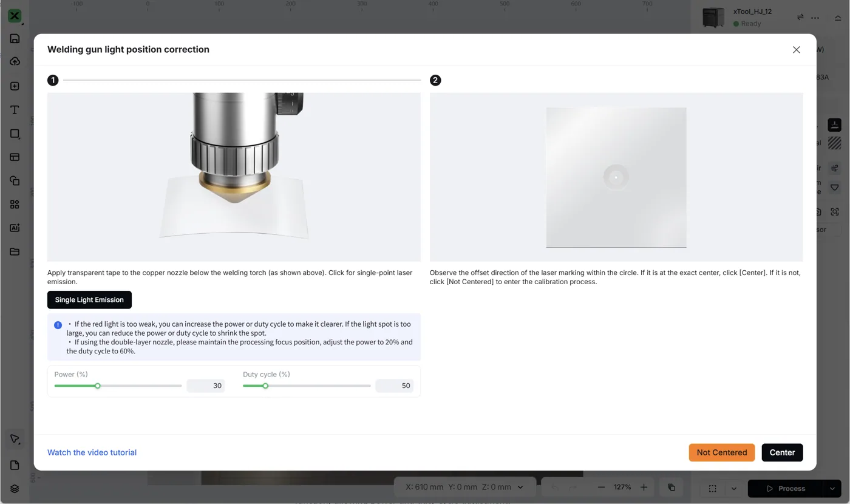Click the Not Centered button
The image size is (850, 504).
[x=722, y=452]
